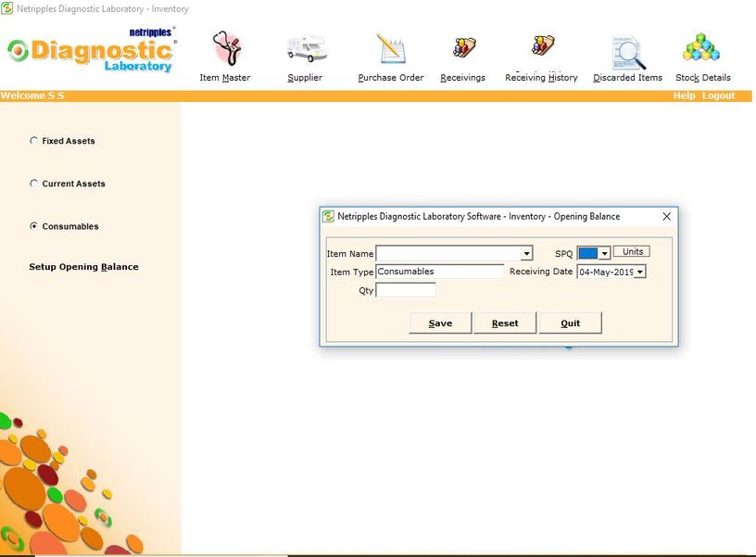Open Item Master stethoscope icon

[227, 48]
